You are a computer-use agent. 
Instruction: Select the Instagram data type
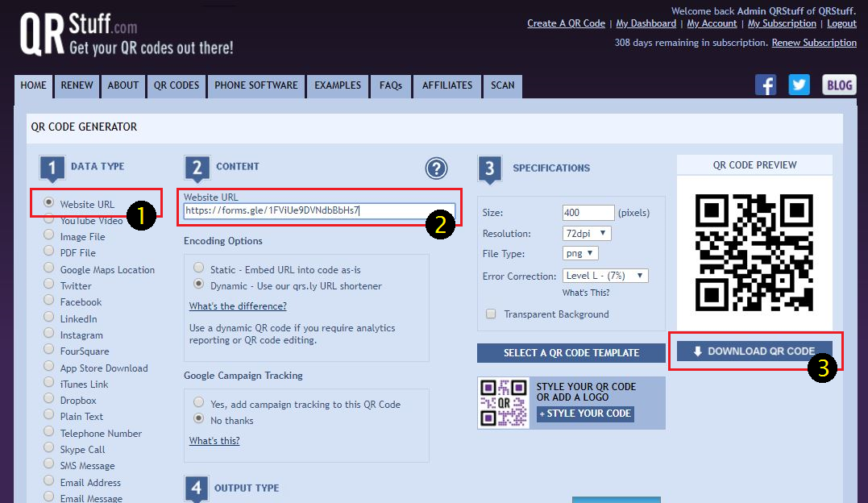pyautogui.click(x=48, y=334)
